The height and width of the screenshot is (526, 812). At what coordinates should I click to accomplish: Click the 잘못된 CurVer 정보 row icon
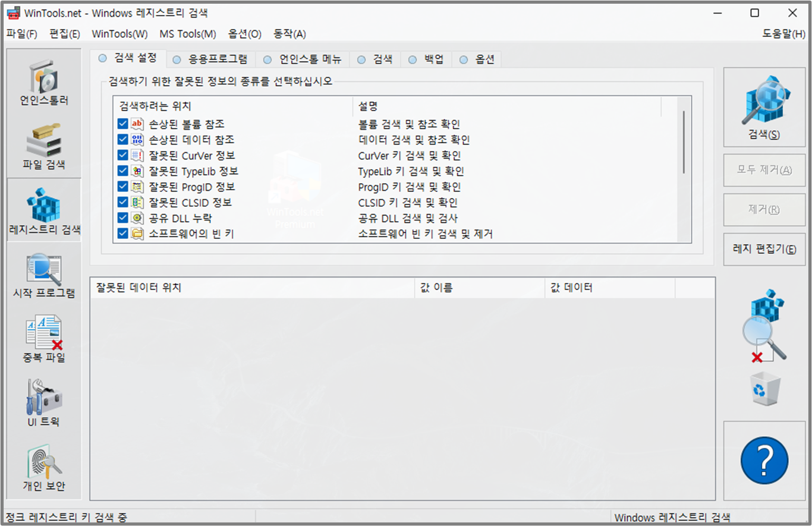click(x=137, y=155)
